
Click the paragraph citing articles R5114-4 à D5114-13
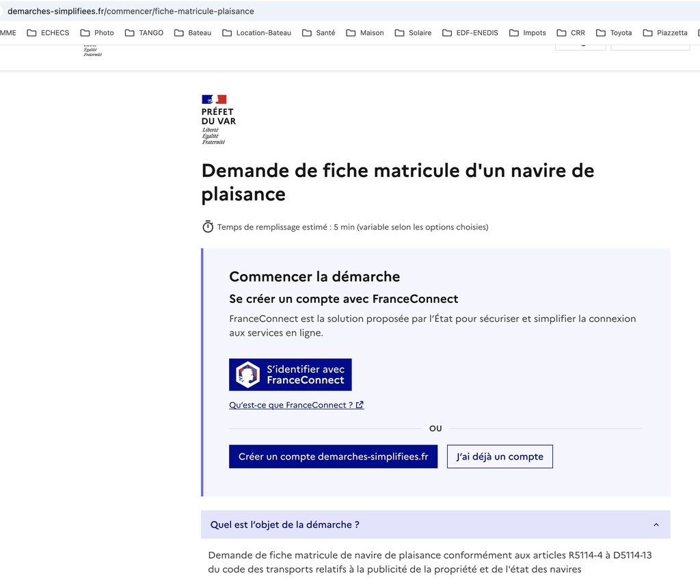pos(430,562)
